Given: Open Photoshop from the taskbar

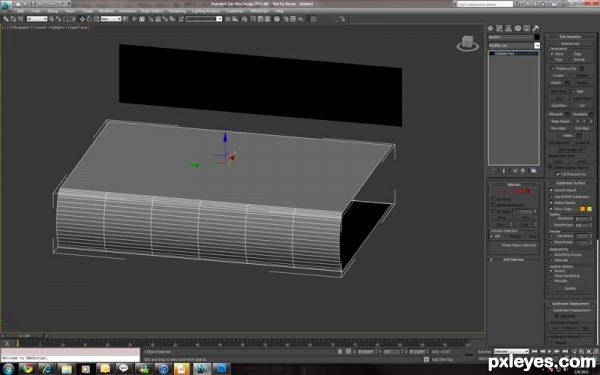Looking at the screenshot, I should [222, 369].
